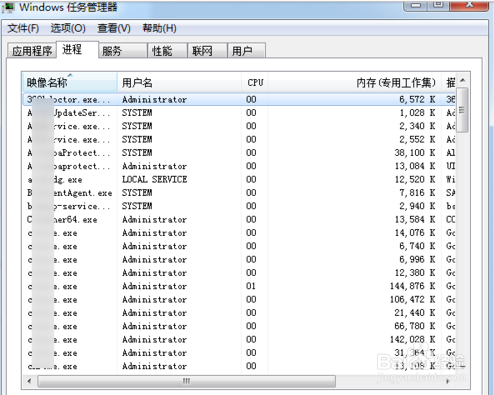Click the 12,520 K memory value
The image size is (494, 395).
pyautogui.click(x=415, y=179)
